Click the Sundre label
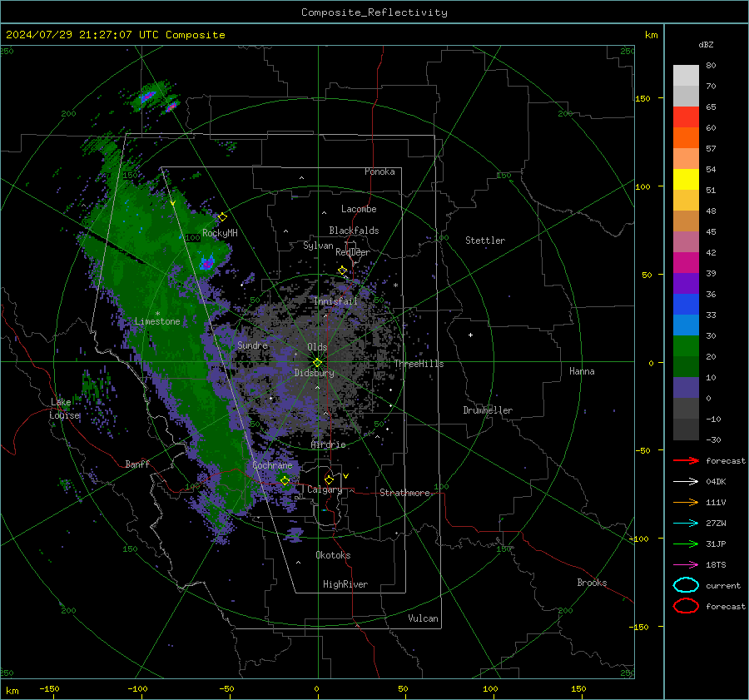Viewport: 749px width, 700px height. (x=252, y=345)
